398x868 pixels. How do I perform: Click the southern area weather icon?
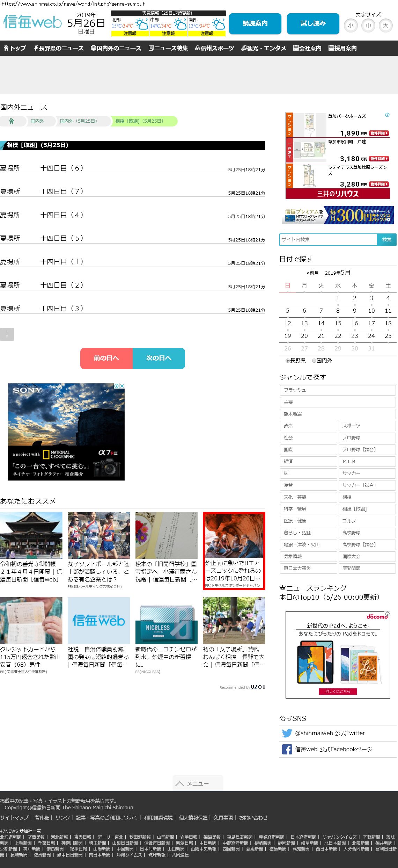click(219, 24)
